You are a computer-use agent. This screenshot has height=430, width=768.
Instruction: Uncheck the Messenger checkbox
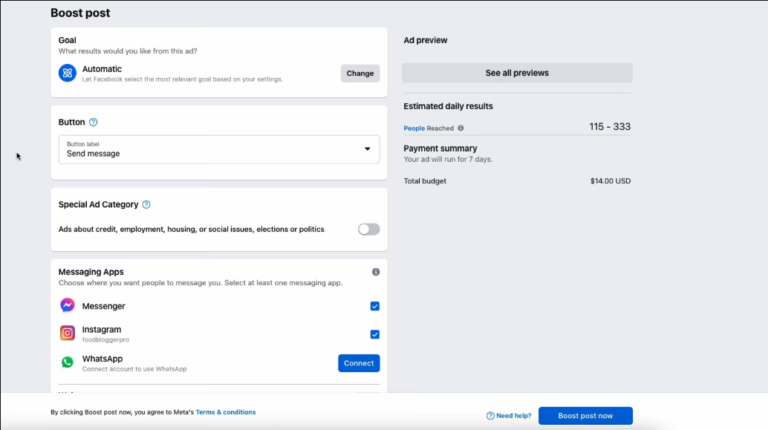(x=375, y=306)
